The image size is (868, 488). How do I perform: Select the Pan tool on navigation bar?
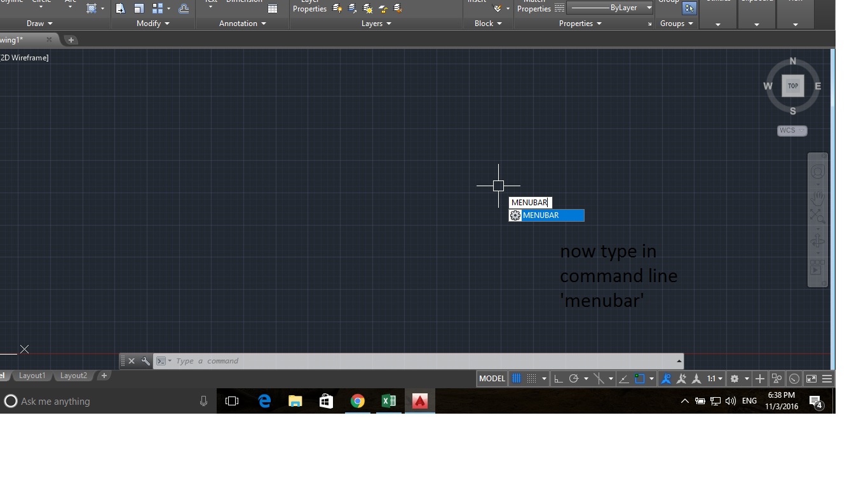pyautogui.click(x=818, y=197)
